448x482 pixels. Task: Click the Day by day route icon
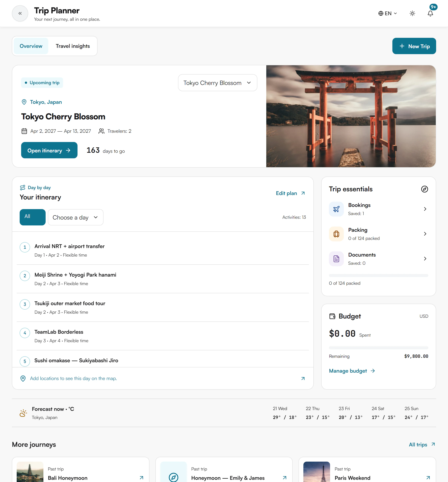pyautogui.click(x=23, y=188)
